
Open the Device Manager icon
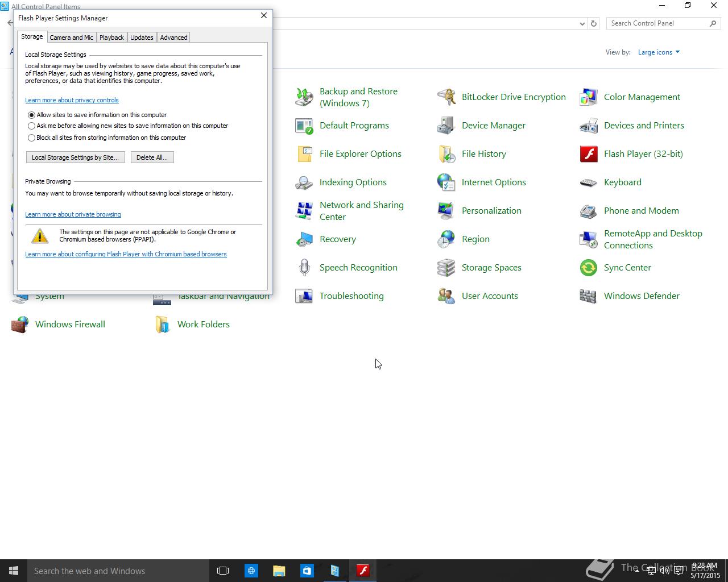click(x=446, y=126)
